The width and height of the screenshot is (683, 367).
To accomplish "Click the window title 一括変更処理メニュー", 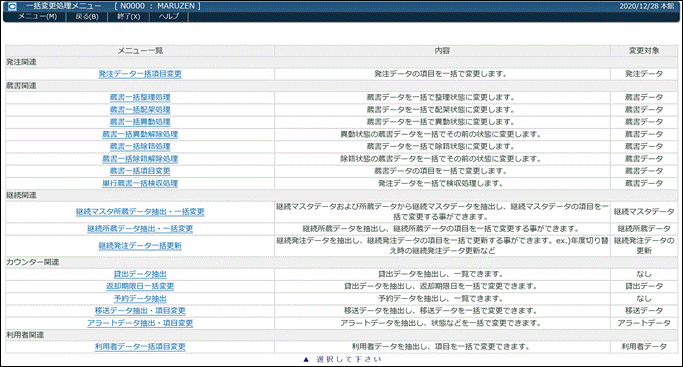I will (64, 6).
